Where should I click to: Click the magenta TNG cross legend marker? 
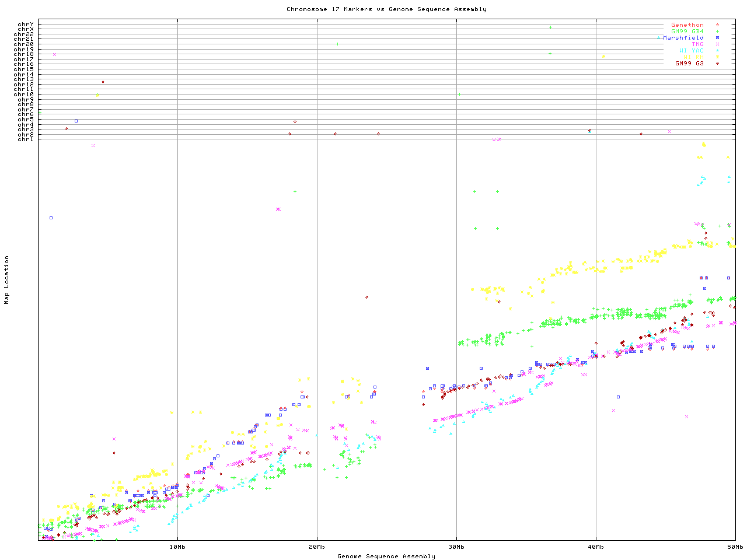(717, 44)
